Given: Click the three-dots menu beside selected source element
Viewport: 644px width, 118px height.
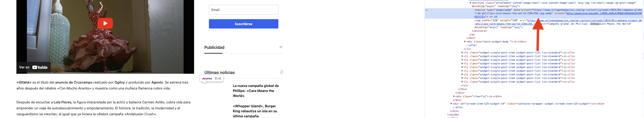Looking at the screenshot, I should [x=426, y=10].
